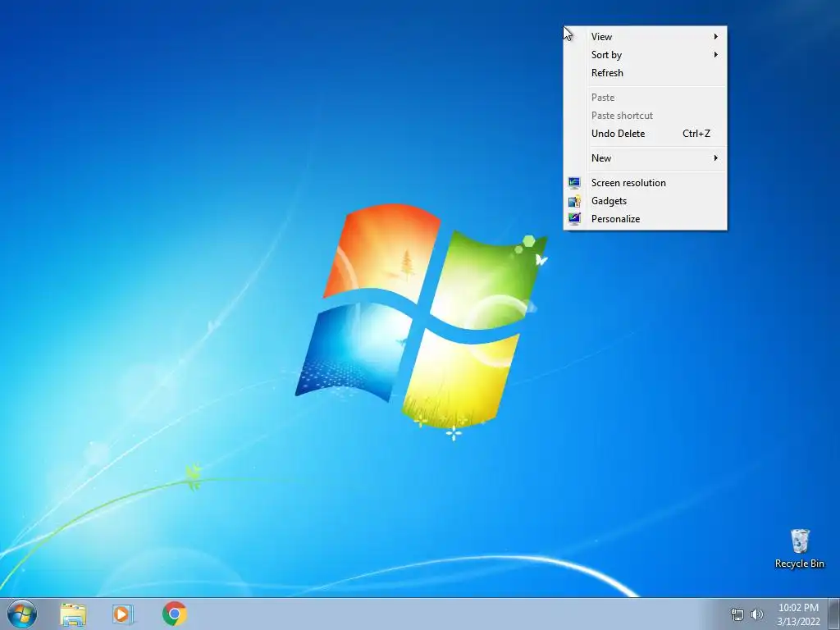Click the greyed-out Paste shortcut entry
Image resolution: width=840 pixels, height=630 pixels.
pos(645,116)
